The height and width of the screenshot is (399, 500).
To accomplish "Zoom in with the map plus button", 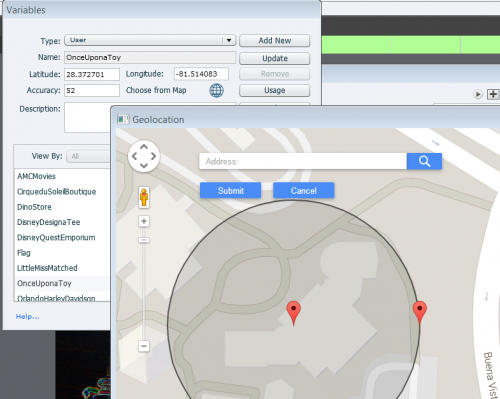I will coord(144,221).
